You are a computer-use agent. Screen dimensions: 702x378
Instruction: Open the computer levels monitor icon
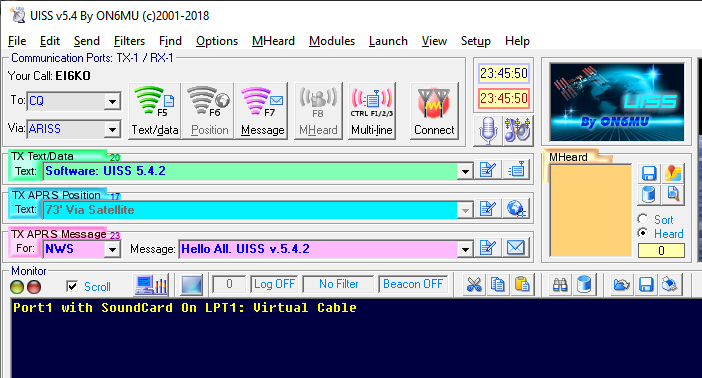[151, 285]
